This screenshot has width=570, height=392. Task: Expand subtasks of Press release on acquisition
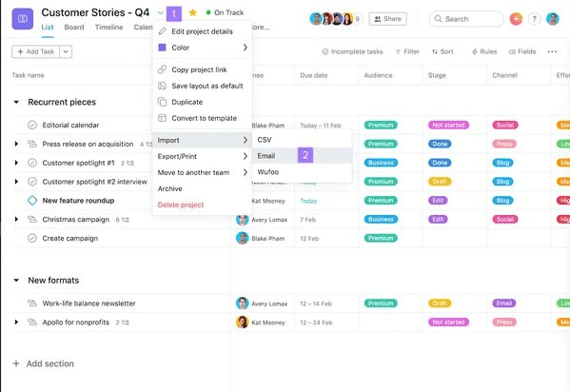point(16,144)
